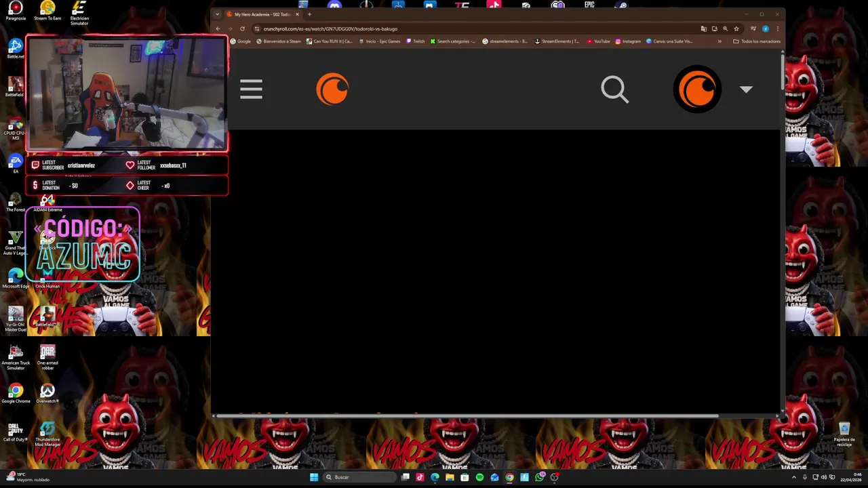Bookmark this page with the star icon
Viewport: 868px width, 488px height.
click(736, 28)
